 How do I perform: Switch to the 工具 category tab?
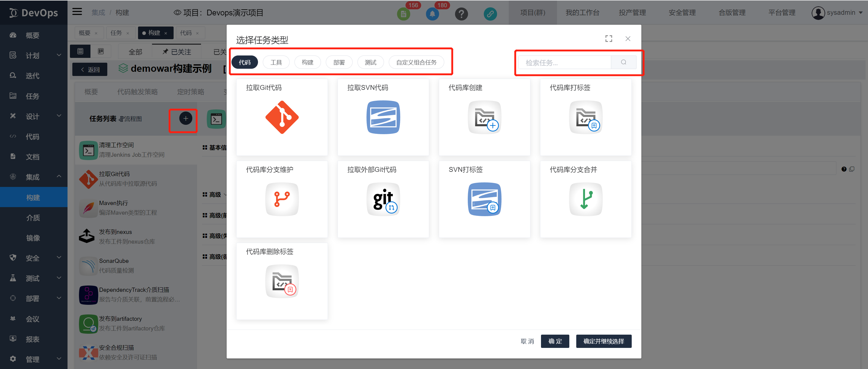tap(276, 62)
